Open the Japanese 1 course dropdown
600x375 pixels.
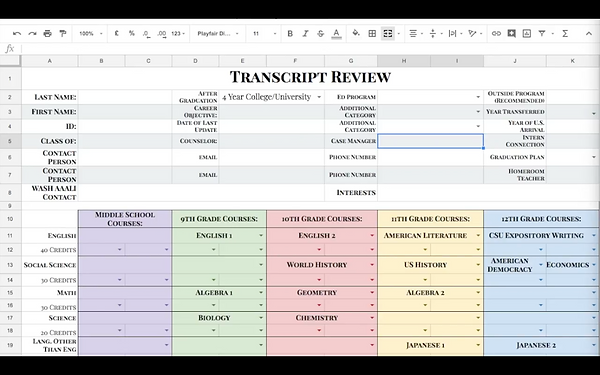[x=478, y=345]
